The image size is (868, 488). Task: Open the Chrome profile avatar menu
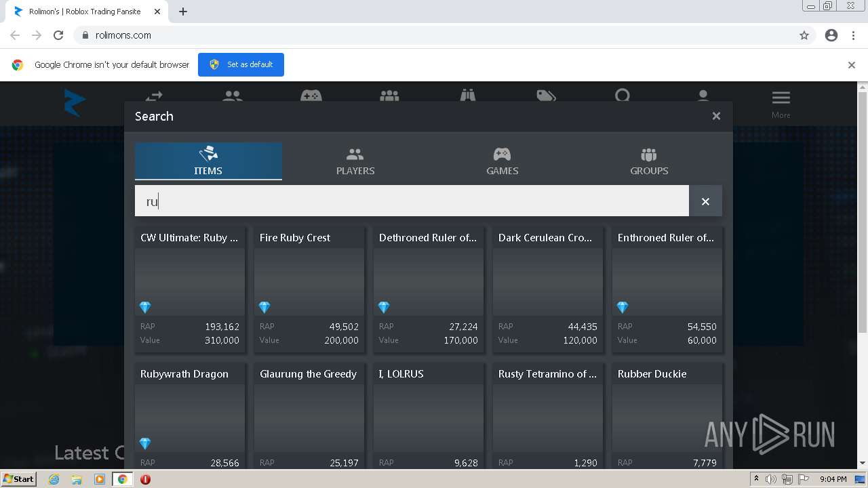[831, 35]
